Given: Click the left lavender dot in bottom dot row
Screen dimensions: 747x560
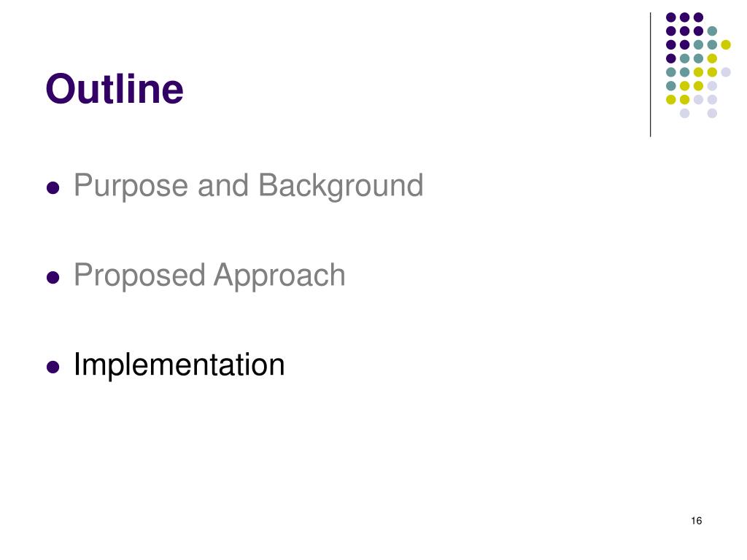Looking at the screenshot, I should click(x=684, y=113).
